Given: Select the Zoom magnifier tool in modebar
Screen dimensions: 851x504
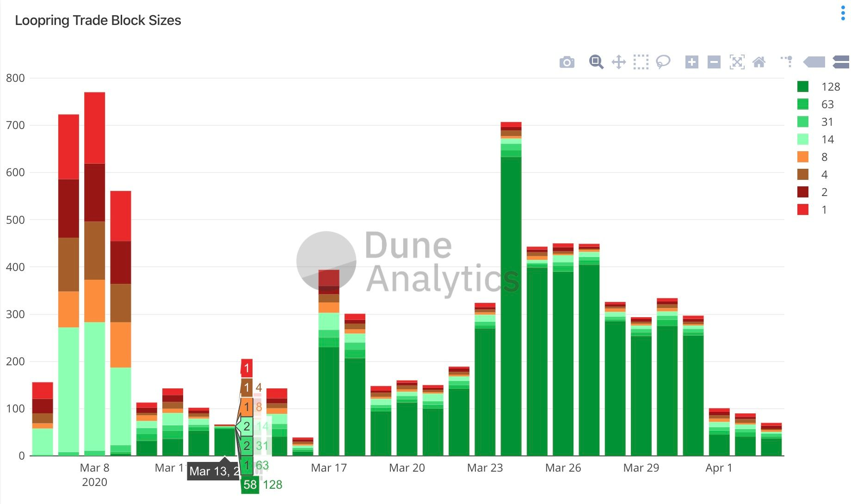Looking at the screenshot, I should point(596,62).
